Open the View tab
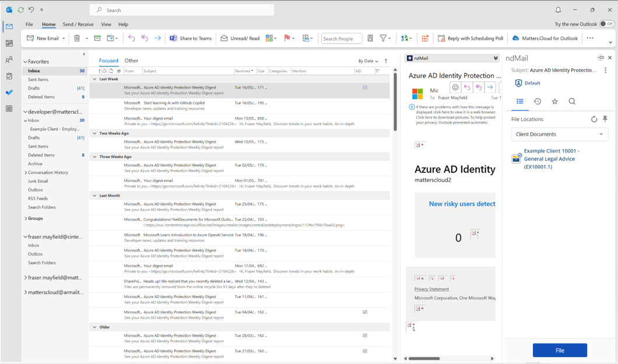 click(x=106, y=24)
